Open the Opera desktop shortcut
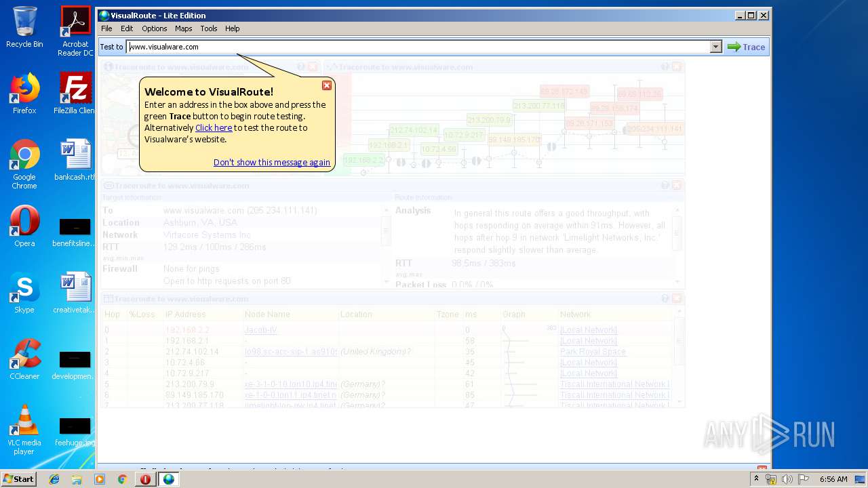The height and width of the screenshot is (488, 868). [24, 226]
